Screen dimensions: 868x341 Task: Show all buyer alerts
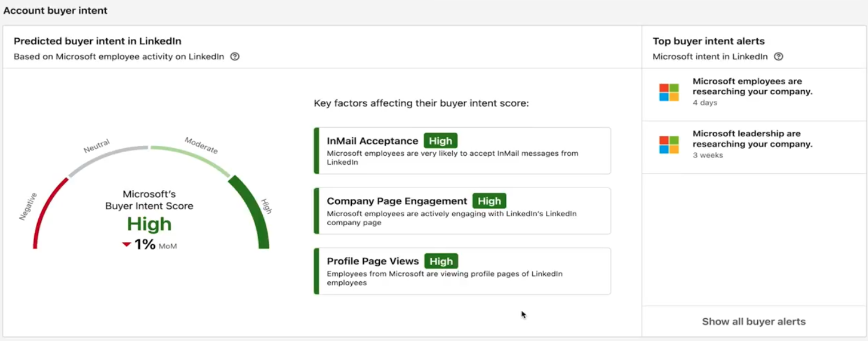click(x=754, y=322)
